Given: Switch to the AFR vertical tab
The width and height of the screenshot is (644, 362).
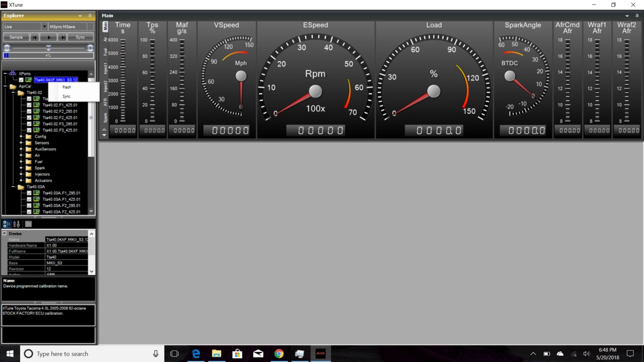Looking at the screenshot, I should pyautogui.click(x=105, y=102).
